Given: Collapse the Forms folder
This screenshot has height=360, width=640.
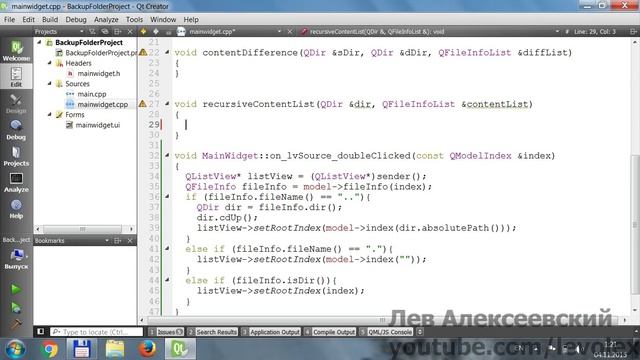Looking at the screenshot, I should coord(49,114).
